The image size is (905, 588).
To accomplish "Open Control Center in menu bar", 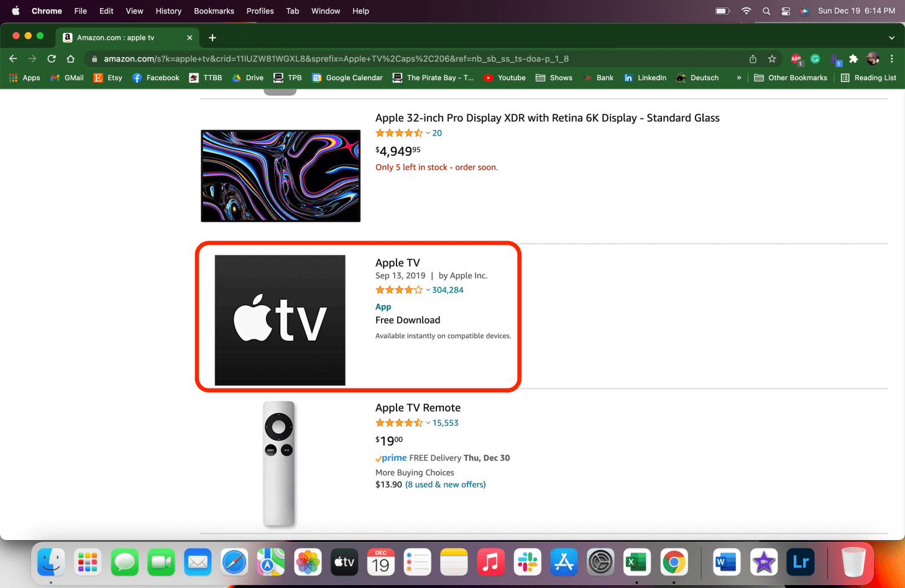I will pyautogui.click(x=786, y=11).
